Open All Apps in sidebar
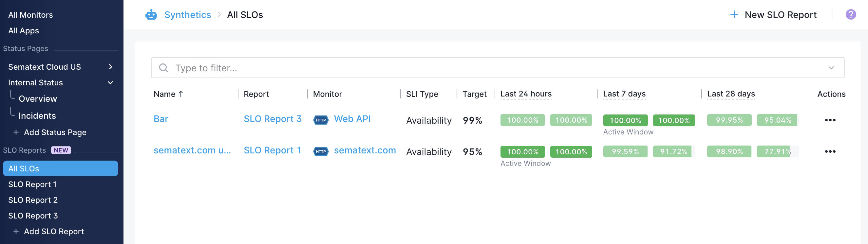Image resolution: width=868 pixels, height=244 pixels. click(24, 31)
